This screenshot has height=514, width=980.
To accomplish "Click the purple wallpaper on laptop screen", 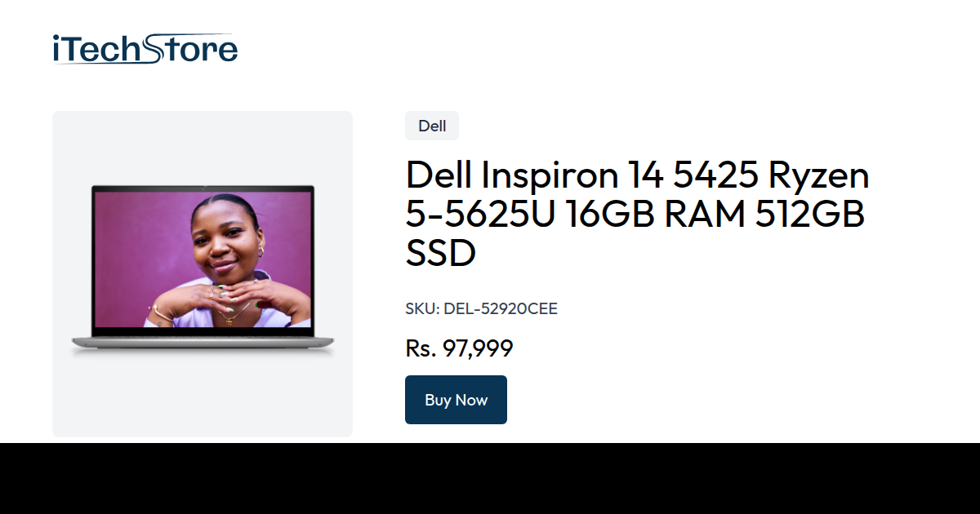I will (x=131, y=245).
